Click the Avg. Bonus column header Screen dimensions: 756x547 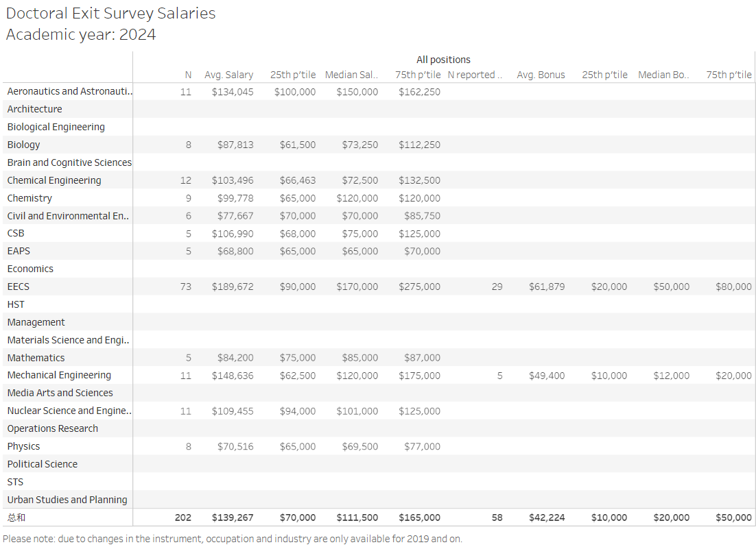coord(541,75)
